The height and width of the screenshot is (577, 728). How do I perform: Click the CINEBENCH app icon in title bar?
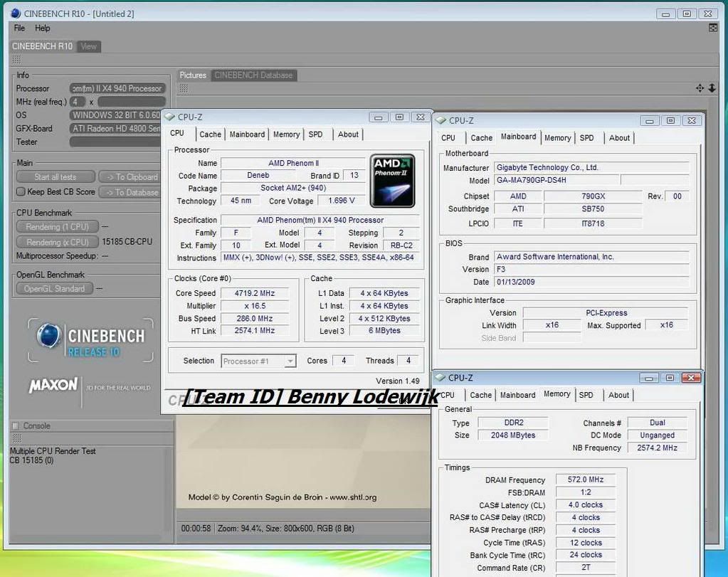[x=16, y=14]
